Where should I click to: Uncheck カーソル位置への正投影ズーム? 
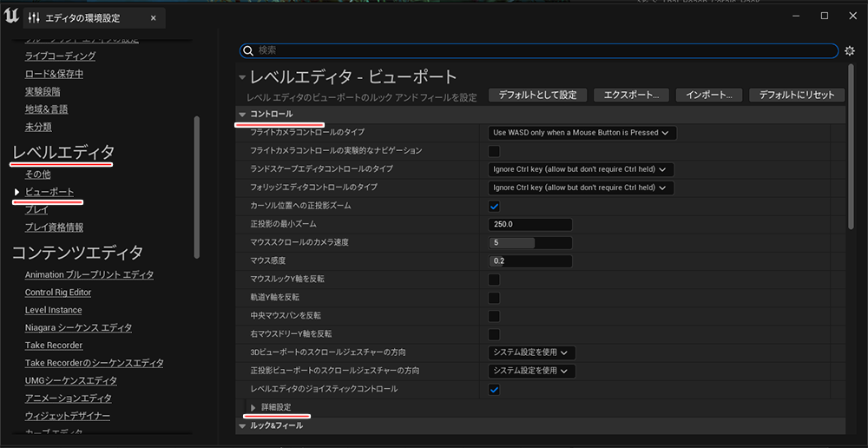coord(494,206)
